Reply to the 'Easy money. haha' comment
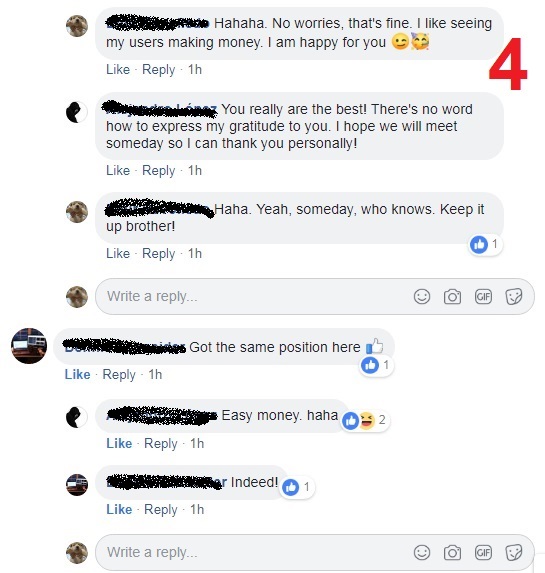The height and width of the screenshot is (573, 545). pos(161,443)
